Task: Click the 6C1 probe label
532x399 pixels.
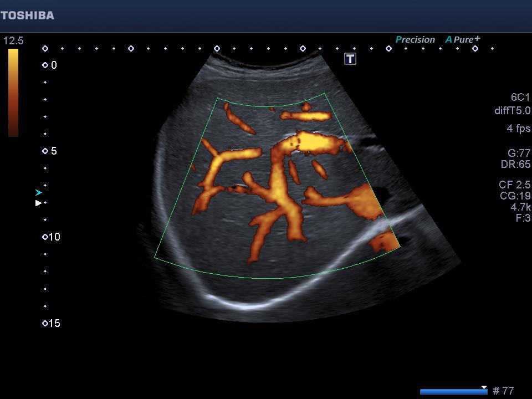Action: (x=520, y=98)
